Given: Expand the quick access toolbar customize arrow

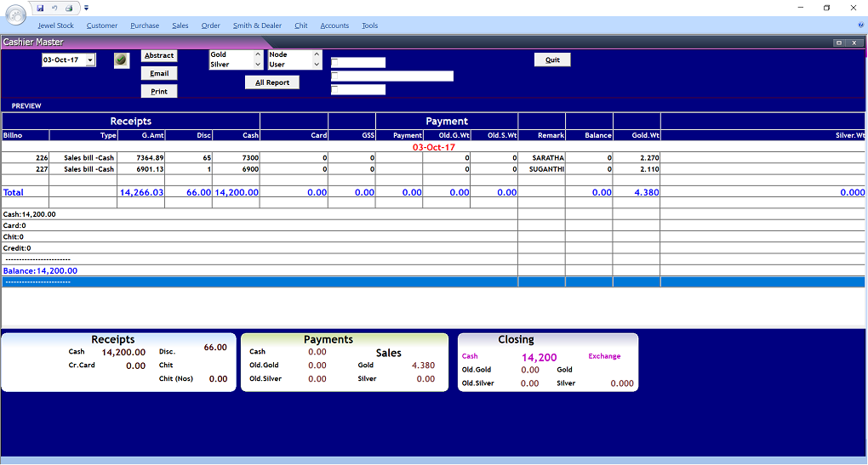Looking at the screenshot, I should [86, 8].
